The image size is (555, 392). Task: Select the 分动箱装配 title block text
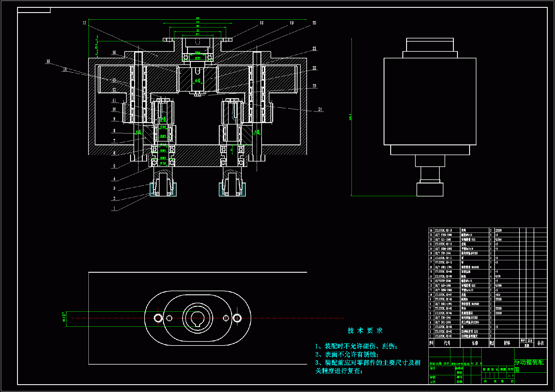pos(529,363)
